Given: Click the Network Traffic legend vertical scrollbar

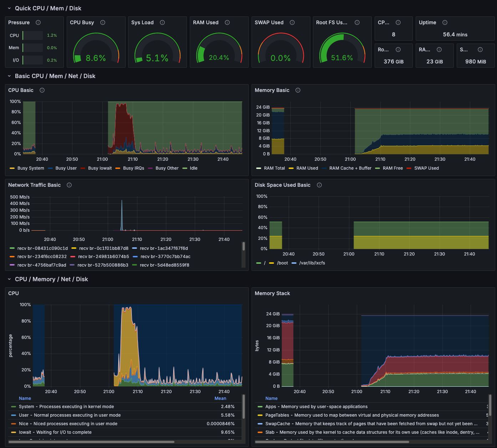Looking at the screenshot, I should coord(244,247).
